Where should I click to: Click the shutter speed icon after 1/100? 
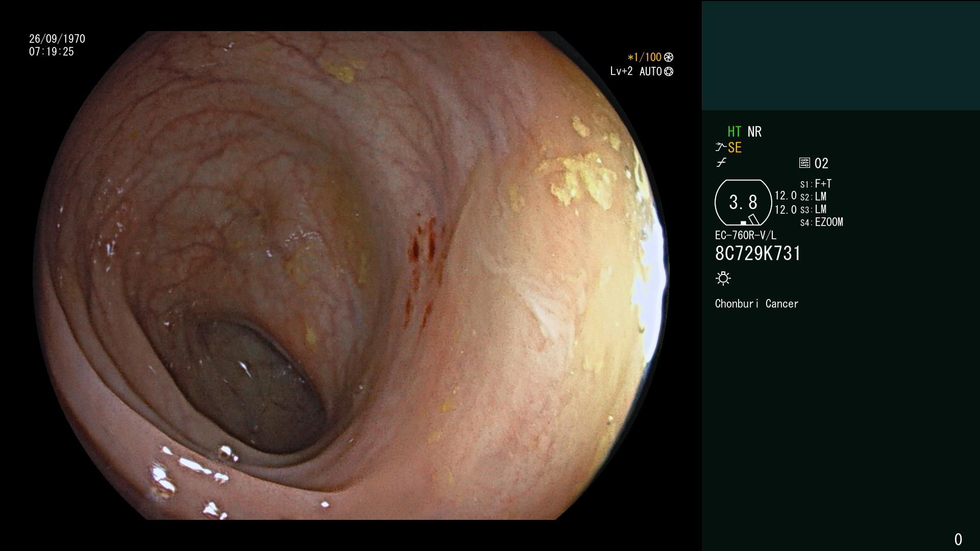669,57
